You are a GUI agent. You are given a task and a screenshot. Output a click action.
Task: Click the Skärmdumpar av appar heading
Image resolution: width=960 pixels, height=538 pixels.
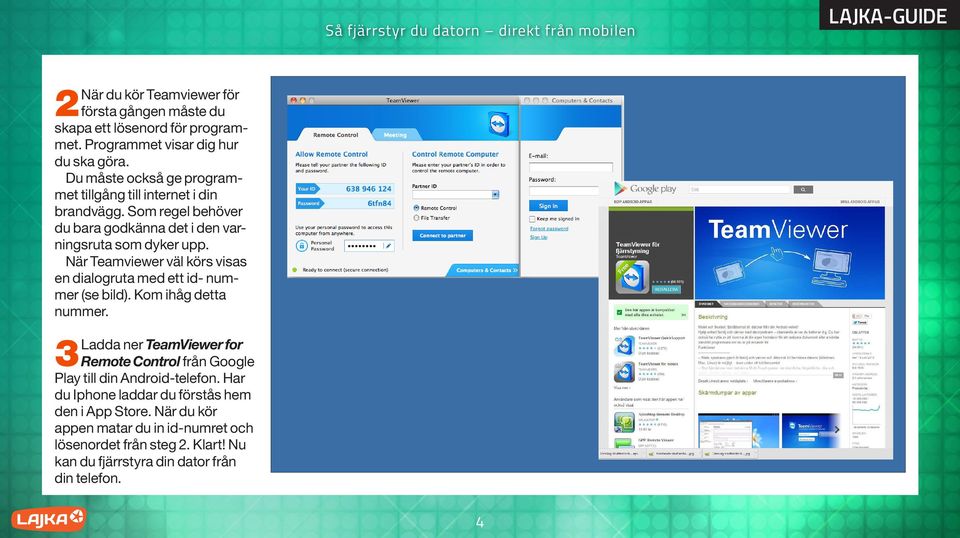point(727,393)
